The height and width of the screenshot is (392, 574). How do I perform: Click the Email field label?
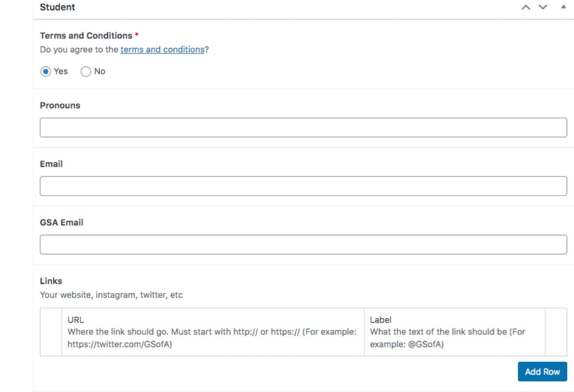[x=51, y=164]
